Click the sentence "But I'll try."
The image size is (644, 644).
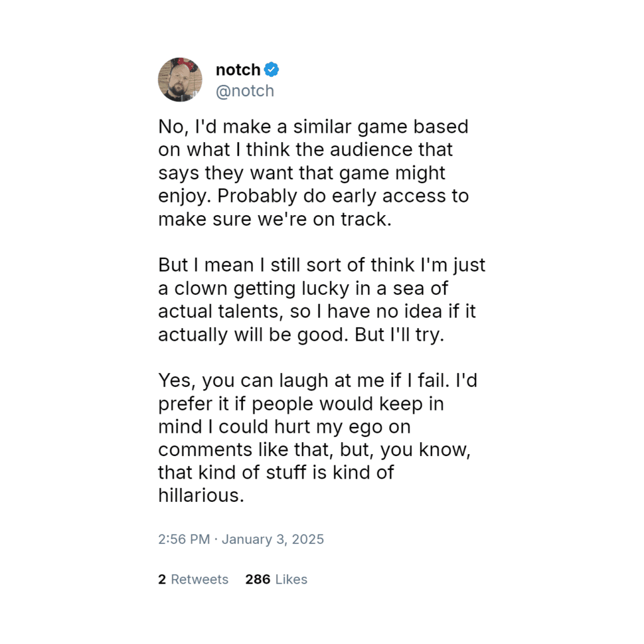point(399,335)
